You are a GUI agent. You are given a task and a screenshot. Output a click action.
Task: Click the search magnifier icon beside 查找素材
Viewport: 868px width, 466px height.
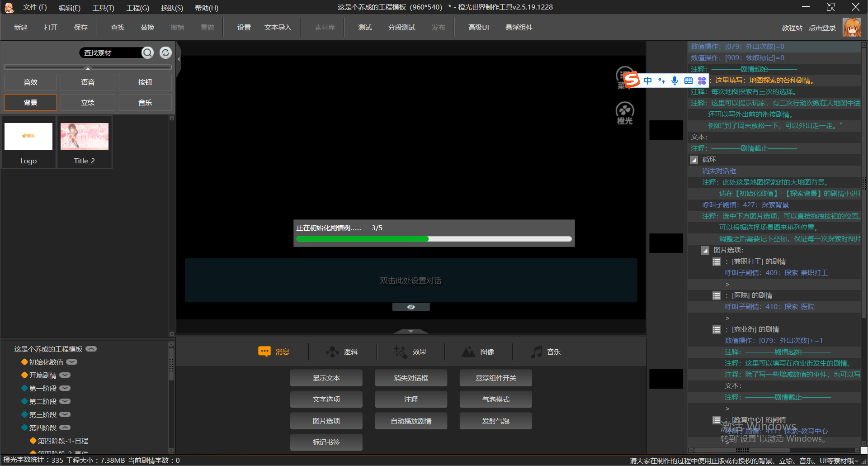[x=147, y=53]
